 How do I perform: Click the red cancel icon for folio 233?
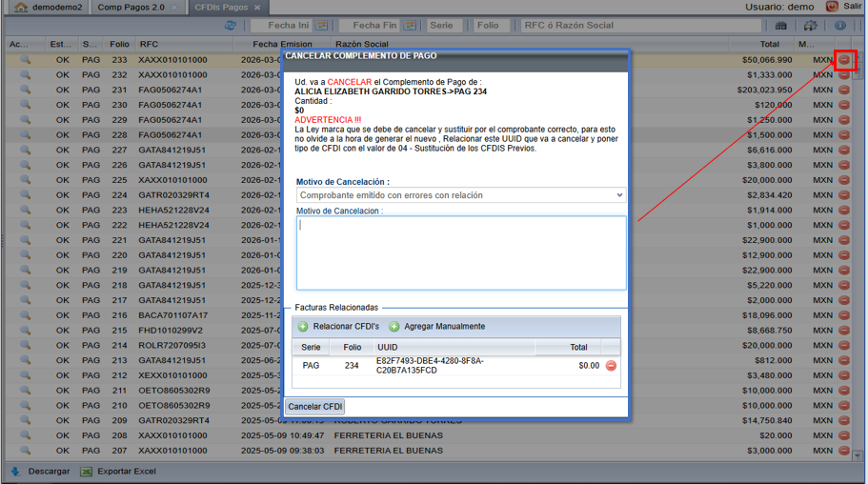click(x=844, y=60)
